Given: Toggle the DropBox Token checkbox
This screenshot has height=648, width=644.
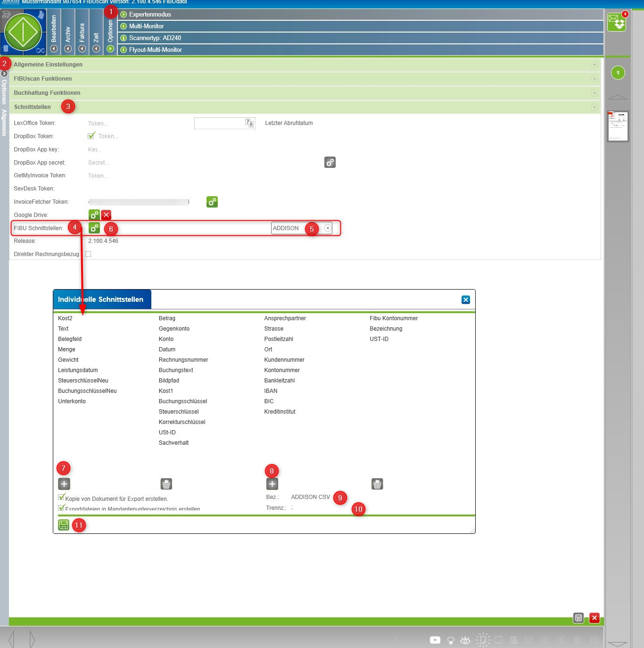Looking at the screenshot, I should click(91, 136).
